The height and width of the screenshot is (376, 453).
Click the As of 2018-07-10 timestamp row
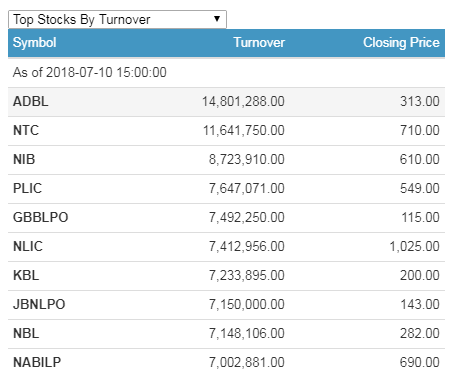(x=226, y=72)
